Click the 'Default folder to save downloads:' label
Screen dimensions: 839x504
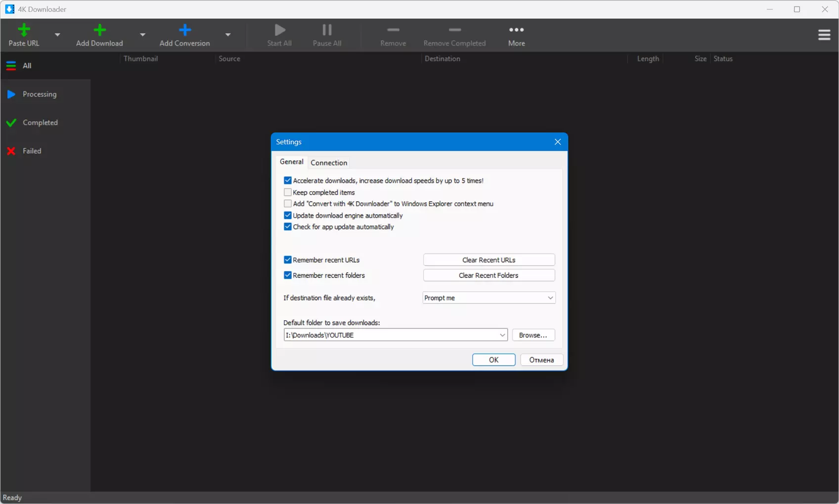332,323
